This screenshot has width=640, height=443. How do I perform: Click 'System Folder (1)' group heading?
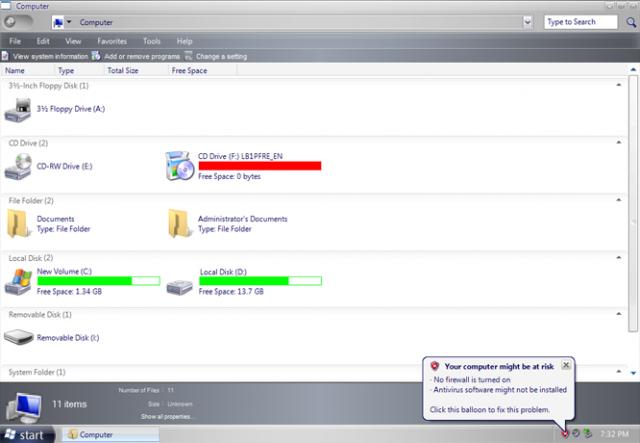(37, 372)
